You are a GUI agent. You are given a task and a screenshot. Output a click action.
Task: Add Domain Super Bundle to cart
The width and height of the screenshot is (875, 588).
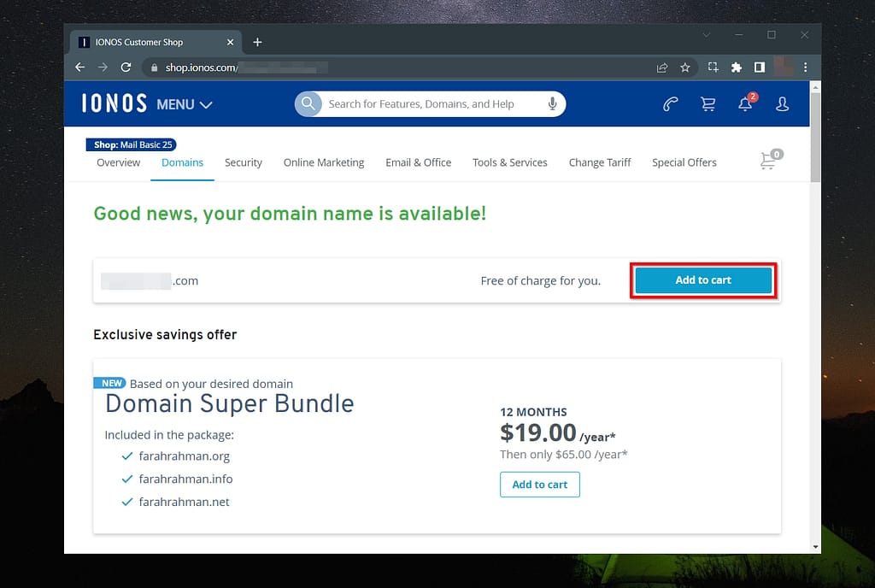coord(540,485)
